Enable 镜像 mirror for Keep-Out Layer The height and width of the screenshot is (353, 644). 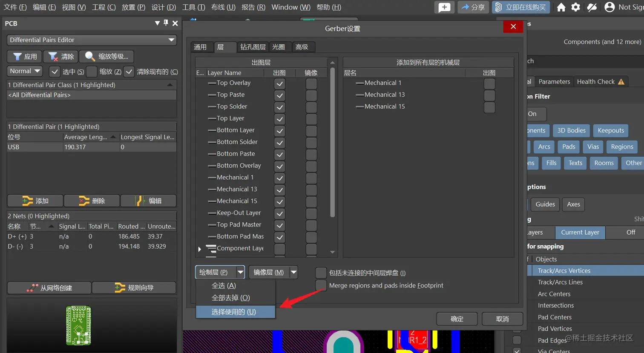(311, 213)
